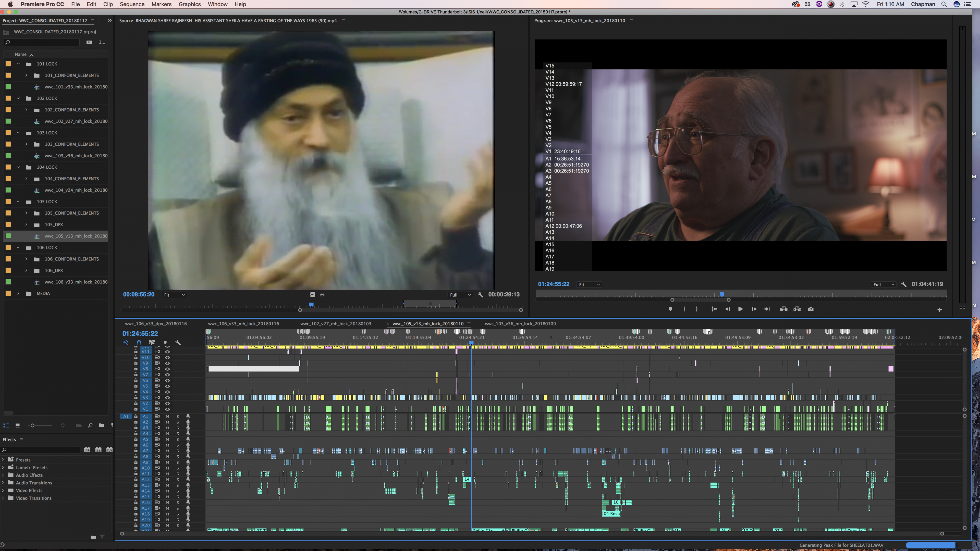Add a marker in the Program monitor
The height and width of the screenshot is (551, 980).
point(670,309)
